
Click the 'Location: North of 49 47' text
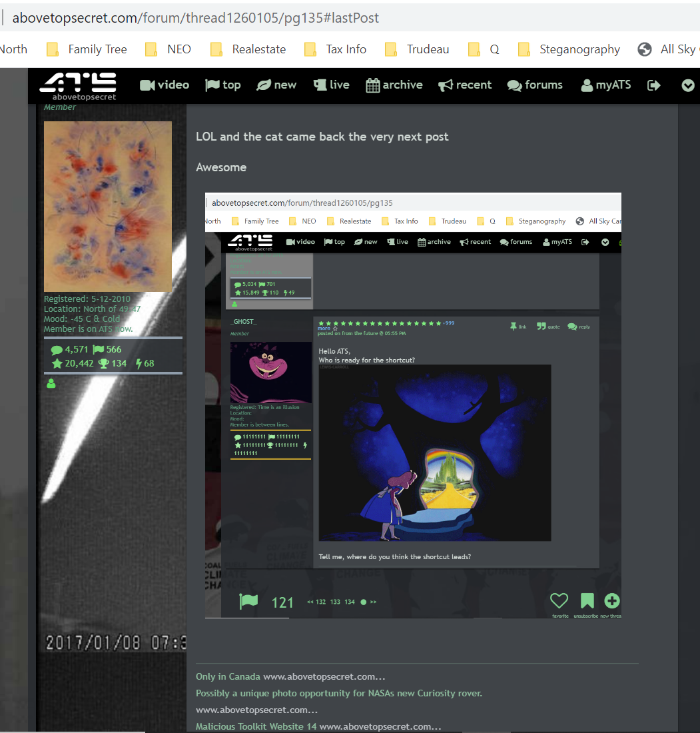(x=92, y=309)
